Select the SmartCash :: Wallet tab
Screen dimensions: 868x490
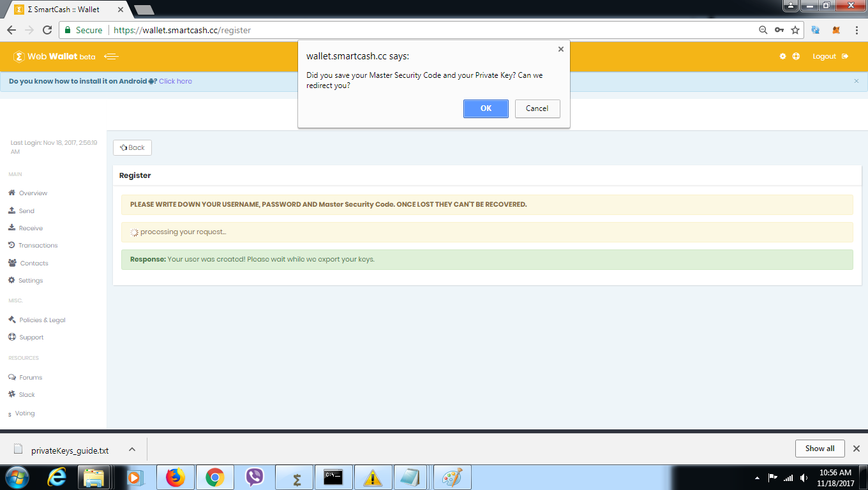pyautogui.click(x=67, y=10)
